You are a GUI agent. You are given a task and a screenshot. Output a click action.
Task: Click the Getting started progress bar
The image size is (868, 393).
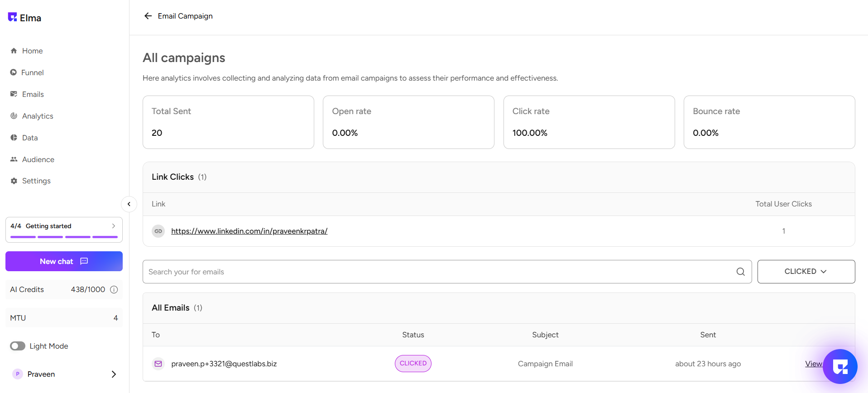pyautogui.click(x=64, y=237)
